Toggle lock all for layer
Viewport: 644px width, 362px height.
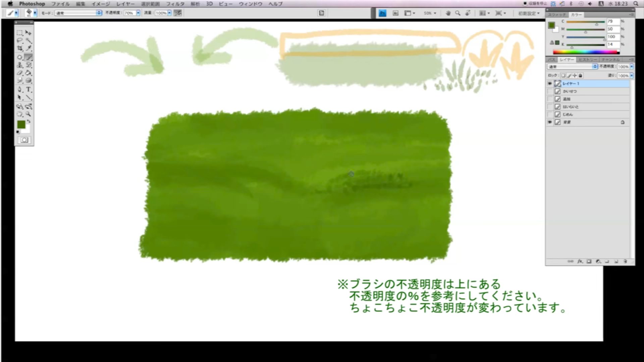pyautogui.click(x=580, y=75)
